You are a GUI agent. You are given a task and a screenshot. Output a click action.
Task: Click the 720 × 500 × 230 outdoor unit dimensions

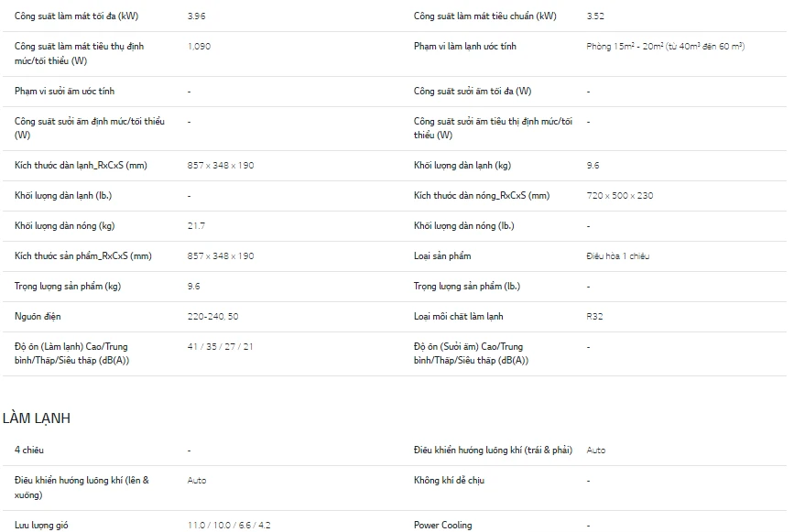pyautogui.click(x=620, y=196)
